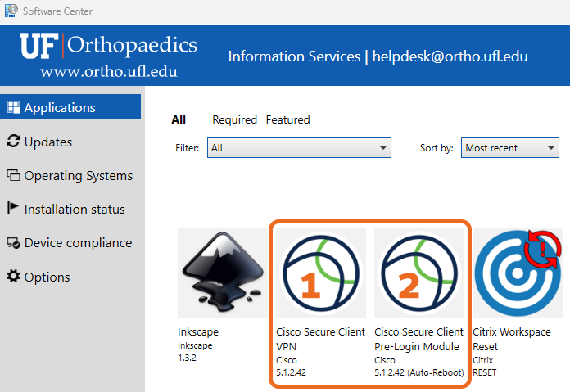Click the RESET label under Citrix
Viewport: 570px width, 392px height.
485,372
